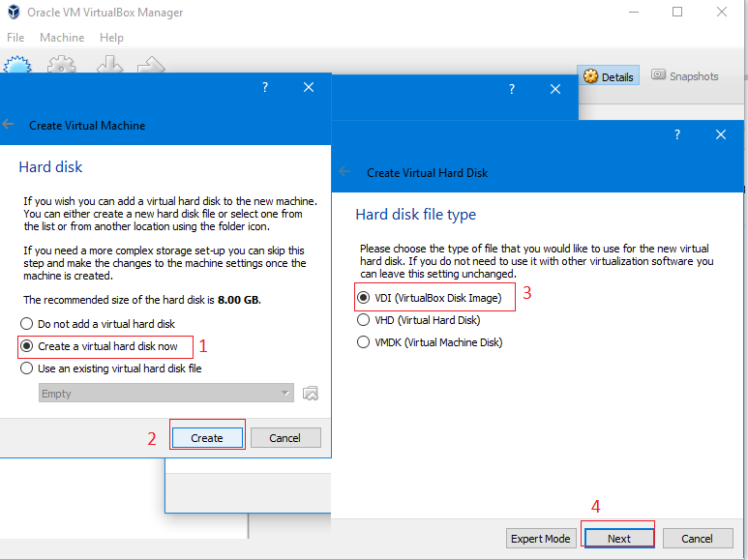The height and width of the screenshot is (560, 748).
Task: Open the Machine menu
Action: 62,37
